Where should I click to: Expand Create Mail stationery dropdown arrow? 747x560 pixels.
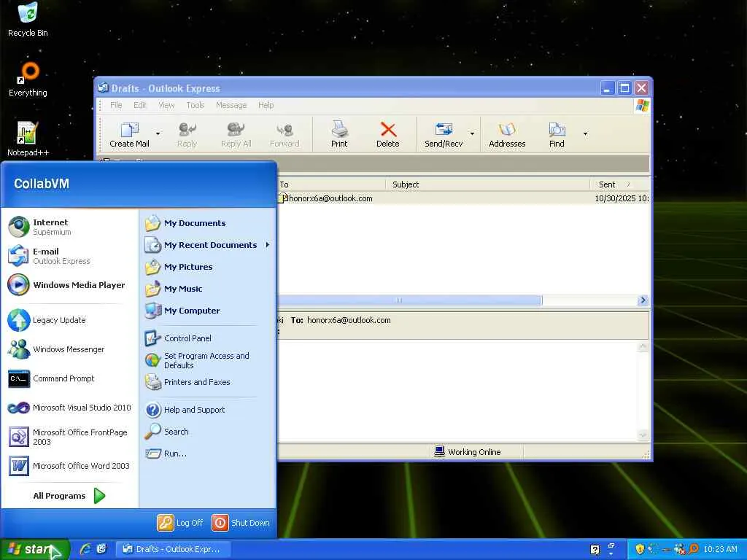pos(158,134)
